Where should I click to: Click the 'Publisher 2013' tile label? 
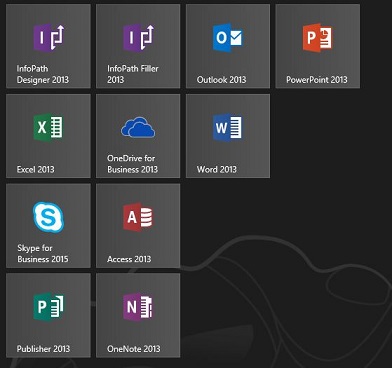[43, 349]
